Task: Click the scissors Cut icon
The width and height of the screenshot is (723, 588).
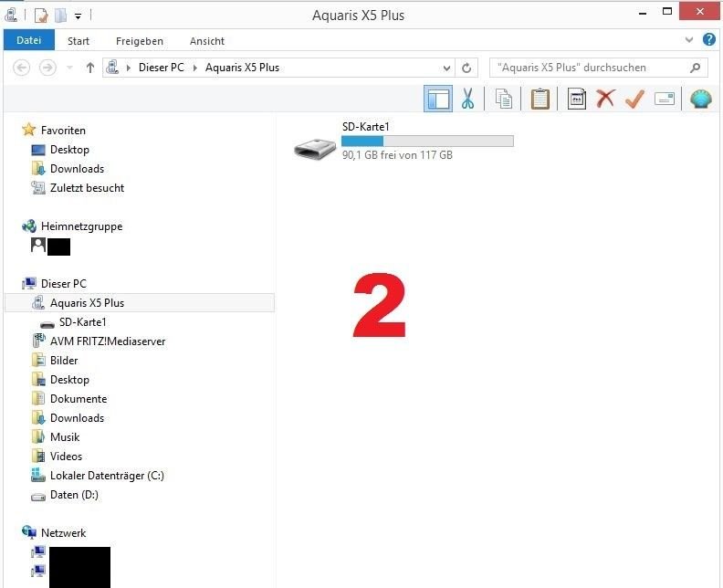Action: coord(467,99)
